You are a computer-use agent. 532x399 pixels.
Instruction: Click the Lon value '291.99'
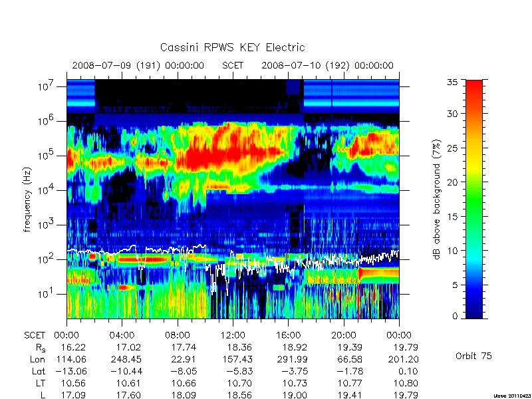292,359
